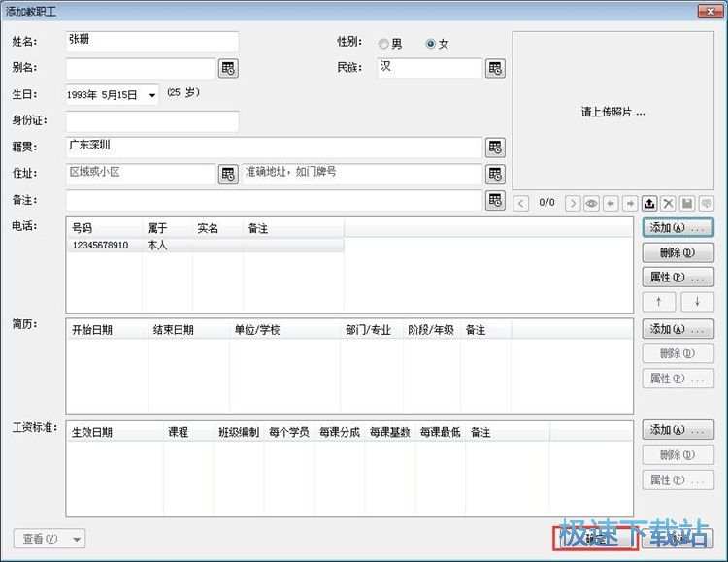Close the 添加教职工 dialog window

pos(711,11)
